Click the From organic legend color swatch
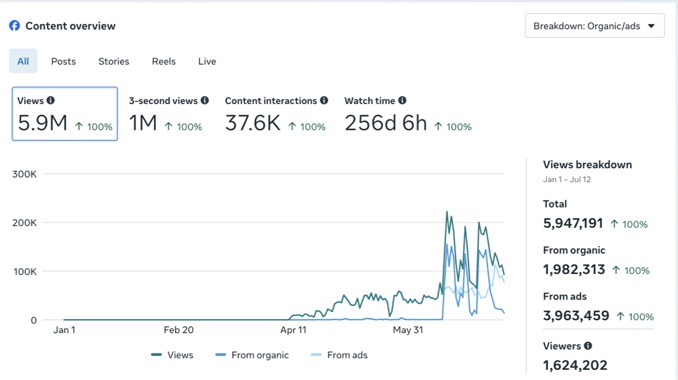The image size is (678, 380). (221, 355)
